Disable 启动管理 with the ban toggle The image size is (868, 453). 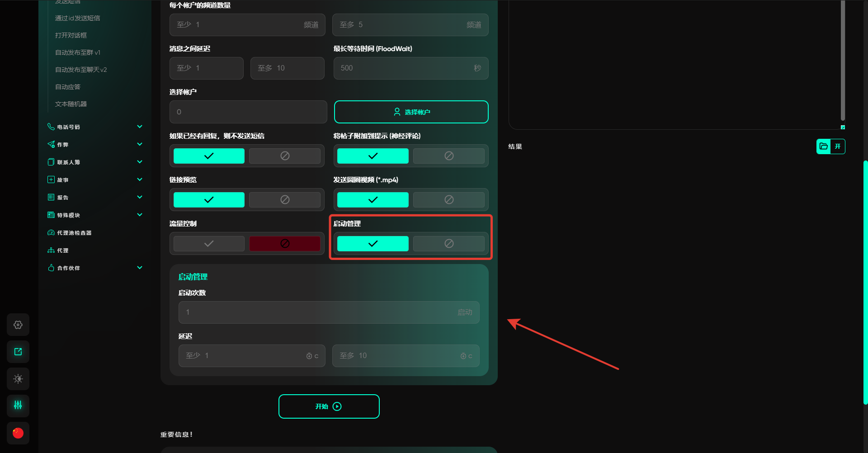(448, 244)
